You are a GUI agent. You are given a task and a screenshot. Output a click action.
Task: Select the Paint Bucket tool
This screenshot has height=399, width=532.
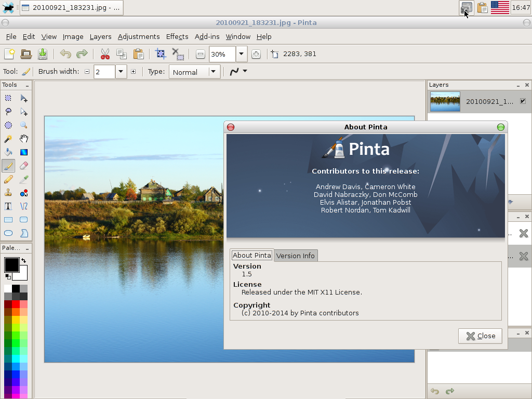click(8, 152)
